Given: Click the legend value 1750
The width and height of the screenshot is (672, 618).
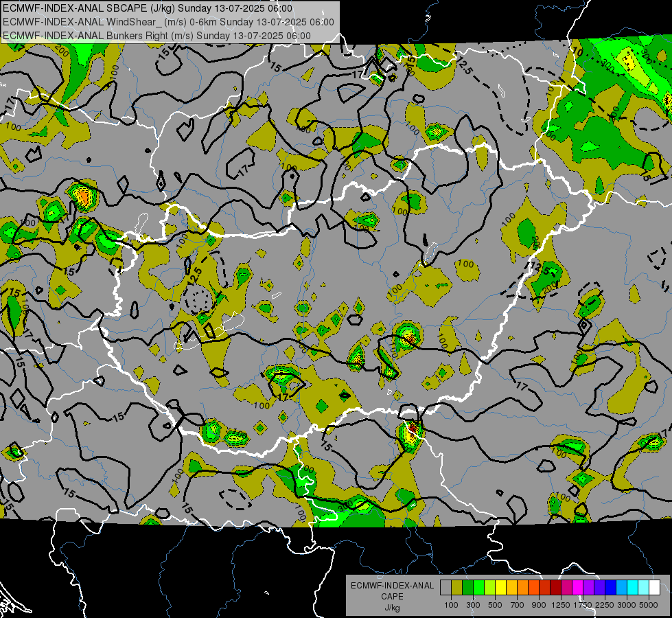Looking at the screenshot, I should 583,605.
